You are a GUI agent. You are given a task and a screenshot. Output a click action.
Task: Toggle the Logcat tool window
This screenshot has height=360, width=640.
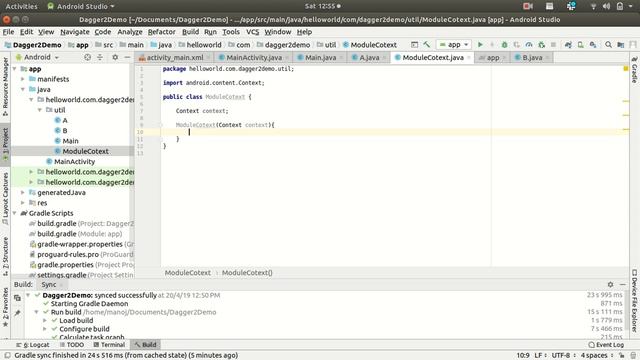[33, 345]
